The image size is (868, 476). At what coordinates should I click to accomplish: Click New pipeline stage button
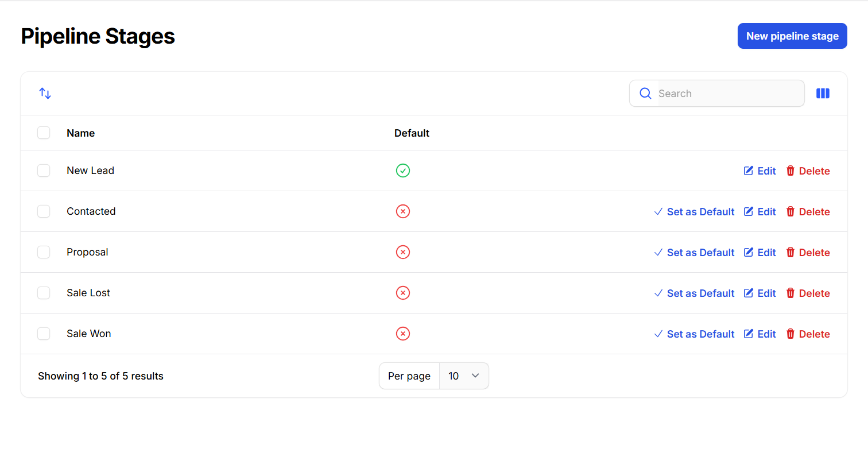(x=792, y=36)
